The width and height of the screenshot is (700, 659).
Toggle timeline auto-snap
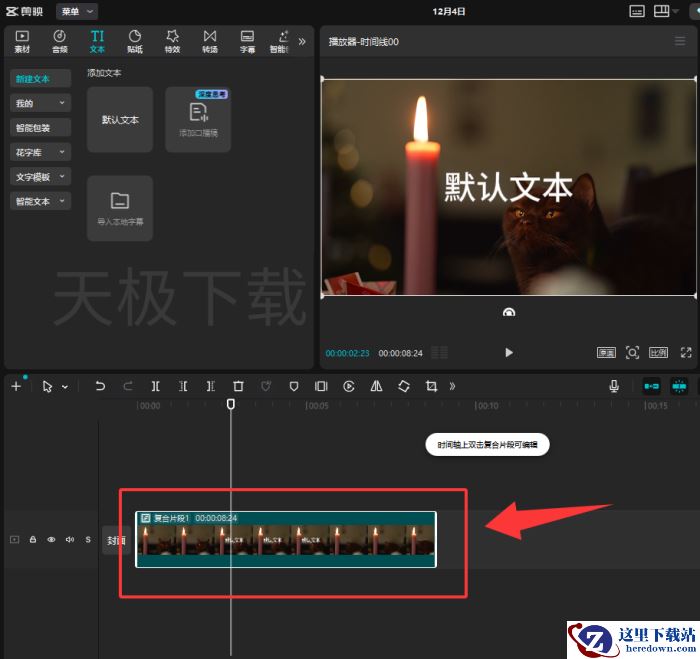click(x=679, y=386)
